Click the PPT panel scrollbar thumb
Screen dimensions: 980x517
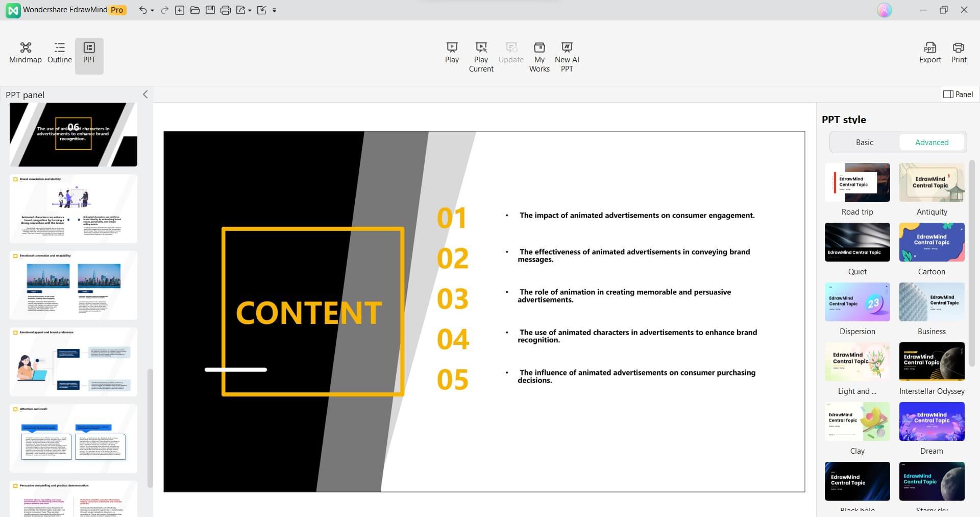150,428
